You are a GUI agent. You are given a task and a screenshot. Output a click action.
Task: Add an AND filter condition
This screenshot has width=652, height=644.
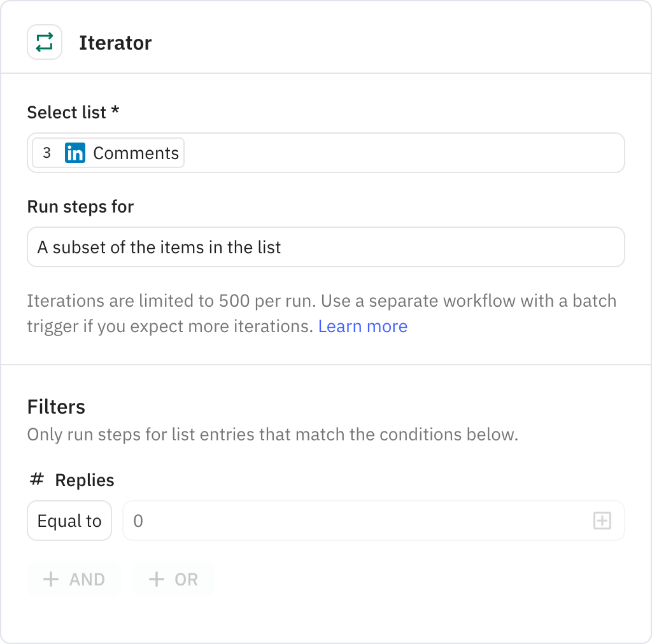[74, 579]
